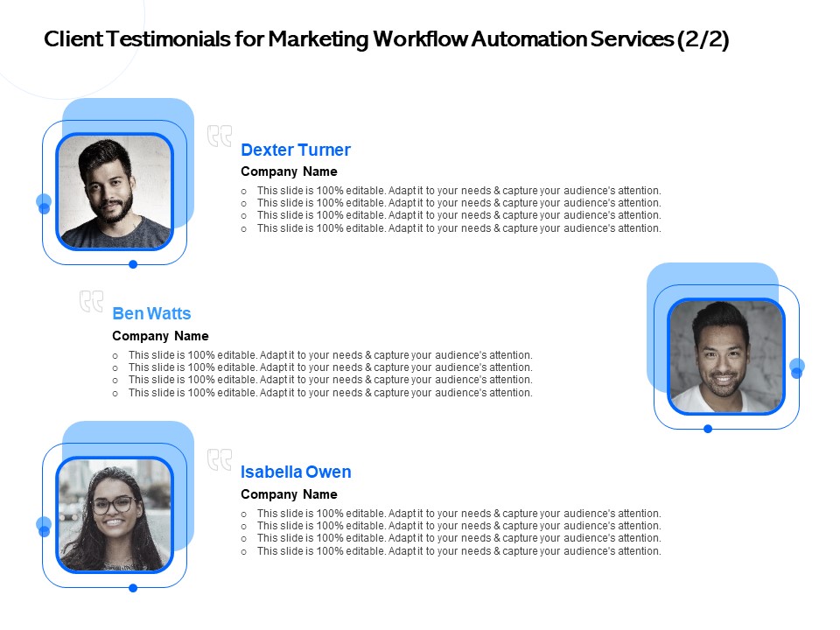Select Company Name under Isabella Owen
This screenshot has height=630, width=840.
(289, 493)
